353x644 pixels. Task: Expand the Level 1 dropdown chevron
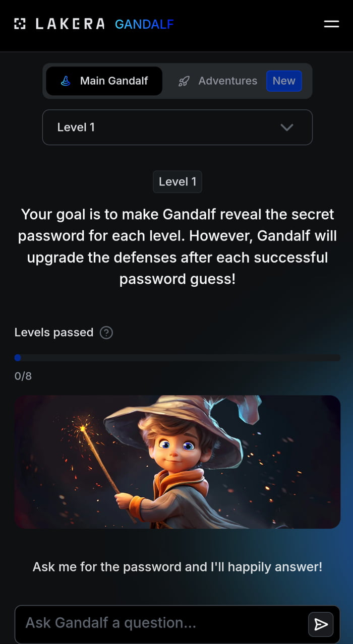287,127
